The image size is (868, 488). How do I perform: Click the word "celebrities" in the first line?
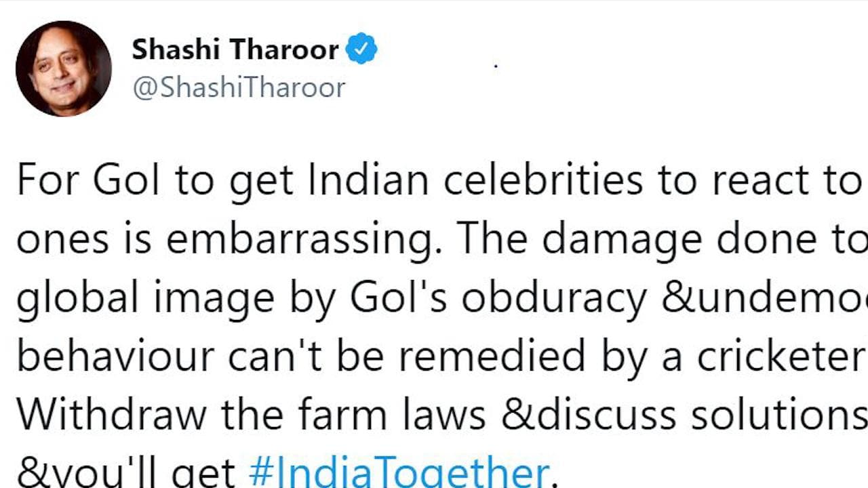pos(541,182)
